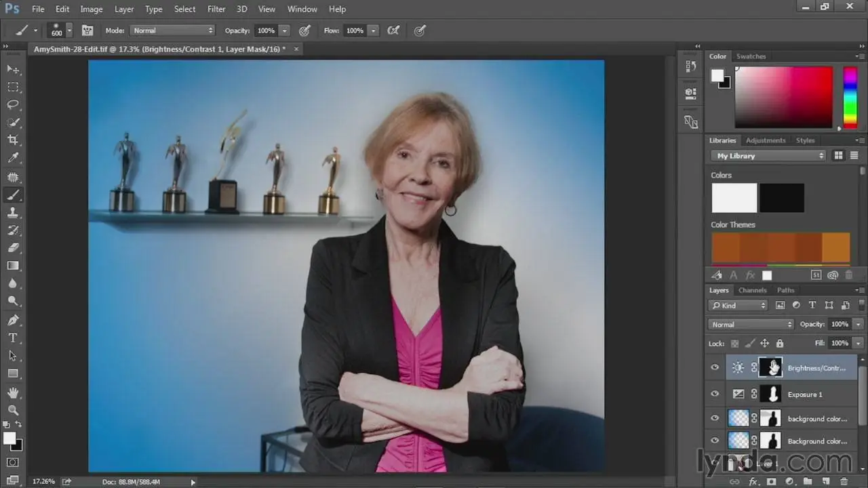Open the layer blend mode dropdown
This screenshot has width=868, height=488.
(751, 325)
